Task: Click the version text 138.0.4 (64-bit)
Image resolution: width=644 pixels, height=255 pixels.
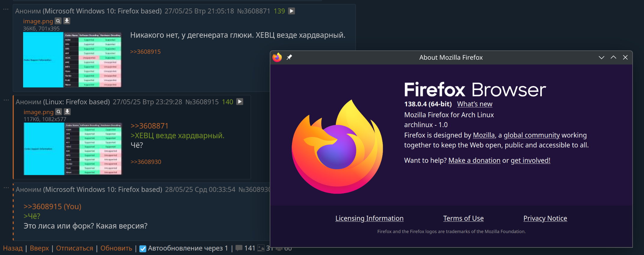Action: (x=428, y=104)
